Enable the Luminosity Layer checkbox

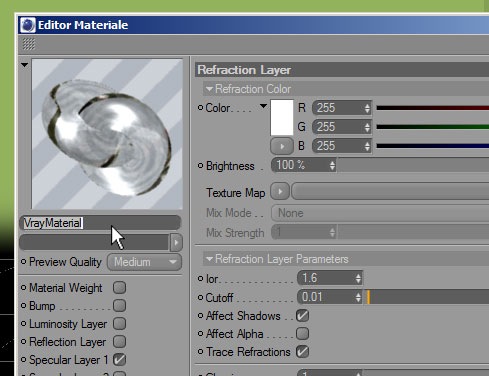119,324
